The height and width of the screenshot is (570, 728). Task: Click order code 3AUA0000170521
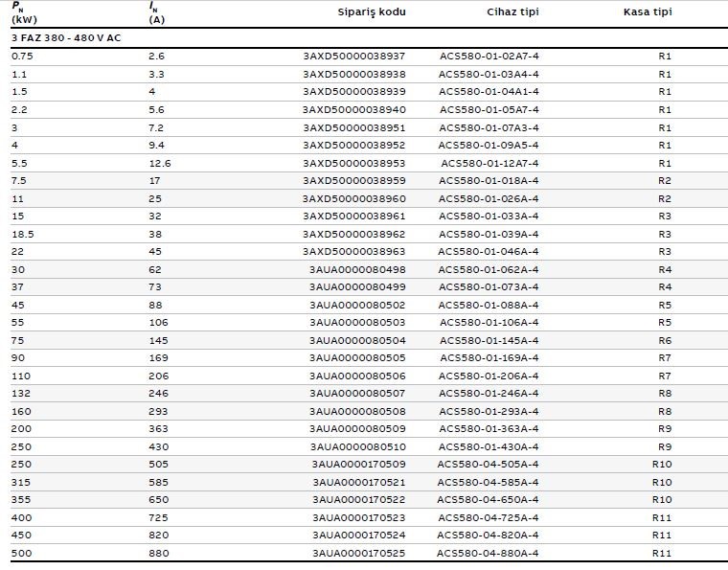point(359,483)
